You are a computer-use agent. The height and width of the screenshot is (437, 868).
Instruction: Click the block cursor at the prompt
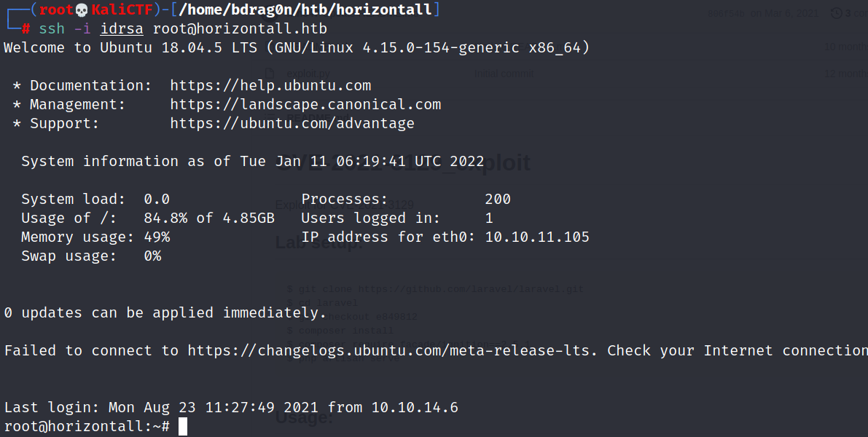point(183,427)
